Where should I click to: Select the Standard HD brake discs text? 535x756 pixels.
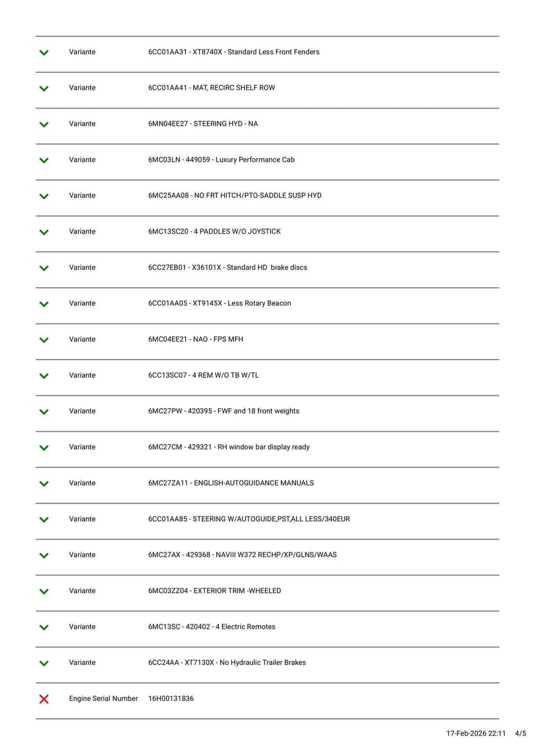(227, 267)
